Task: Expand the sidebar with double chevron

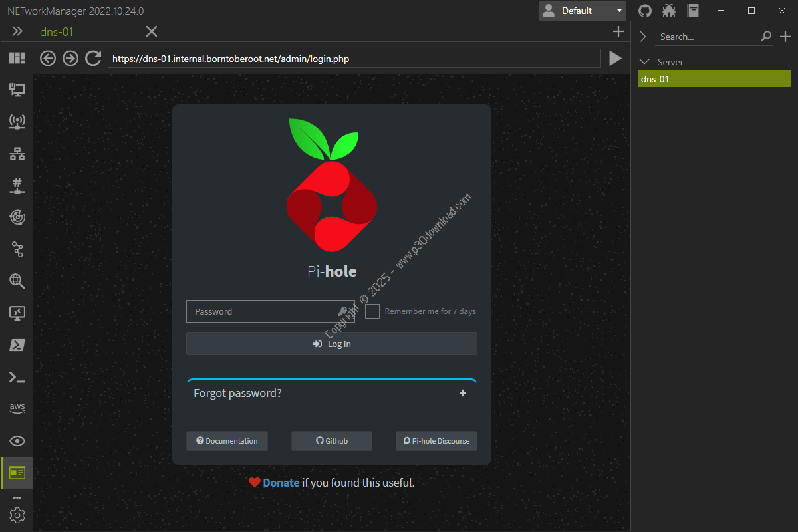Action: pyautogui.click(x=17, y=31)
